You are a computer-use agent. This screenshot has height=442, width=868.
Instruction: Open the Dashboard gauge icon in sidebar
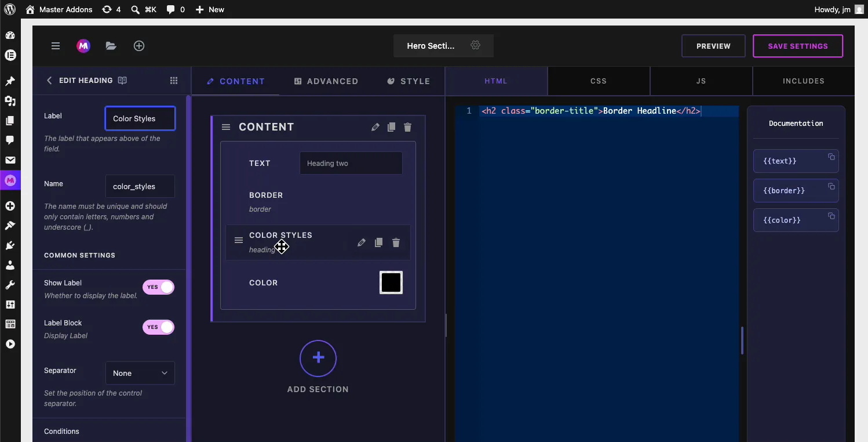click(x=10, y=35)
